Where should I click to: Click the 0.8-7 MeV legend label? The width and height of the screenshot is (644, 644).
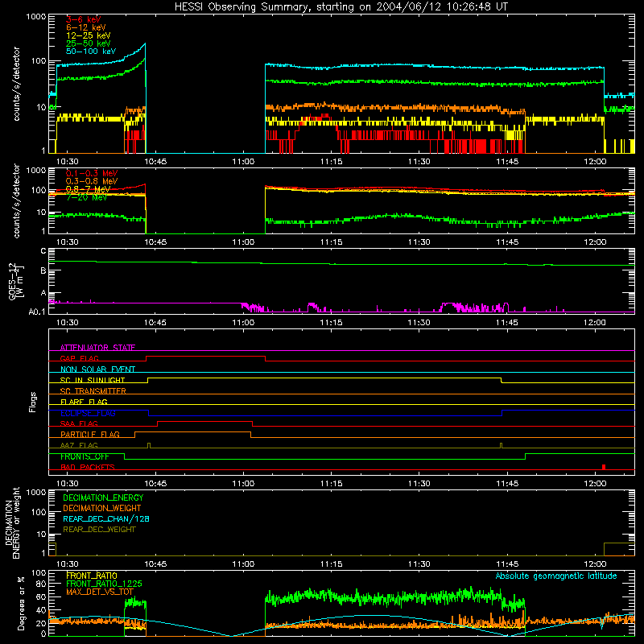click(89, 189)
